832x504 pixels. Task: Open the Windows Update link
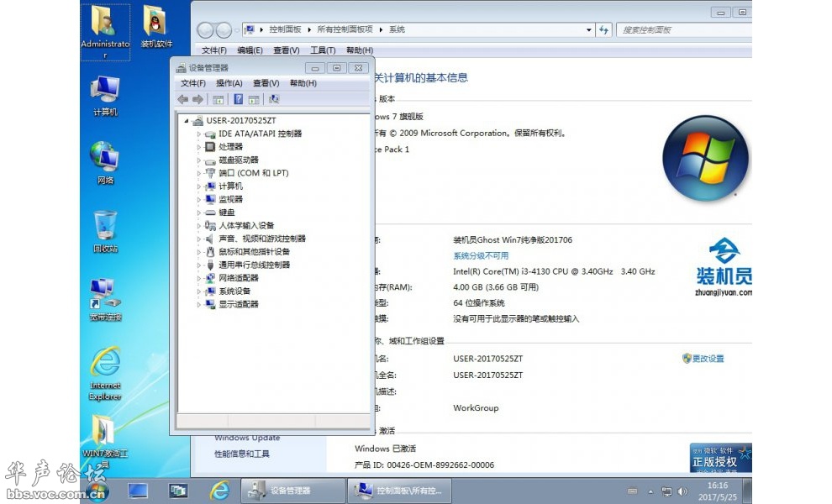[x=247, y=438]
